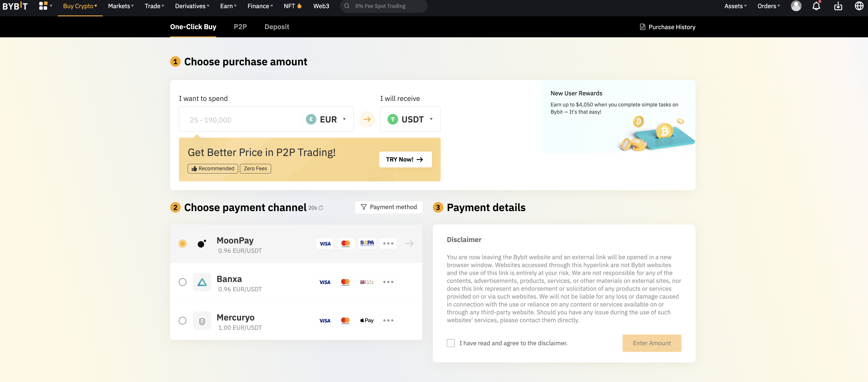Viewport: 868px width, 382px height.
Task: Check the disclaimer agreement checkbox
Action: 451,343
